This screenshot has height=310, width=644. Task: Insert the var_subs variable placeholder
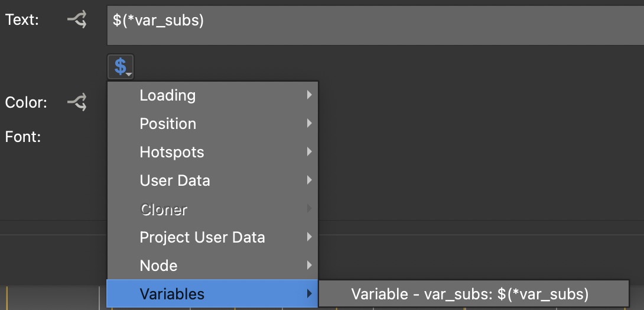point(470,294)
